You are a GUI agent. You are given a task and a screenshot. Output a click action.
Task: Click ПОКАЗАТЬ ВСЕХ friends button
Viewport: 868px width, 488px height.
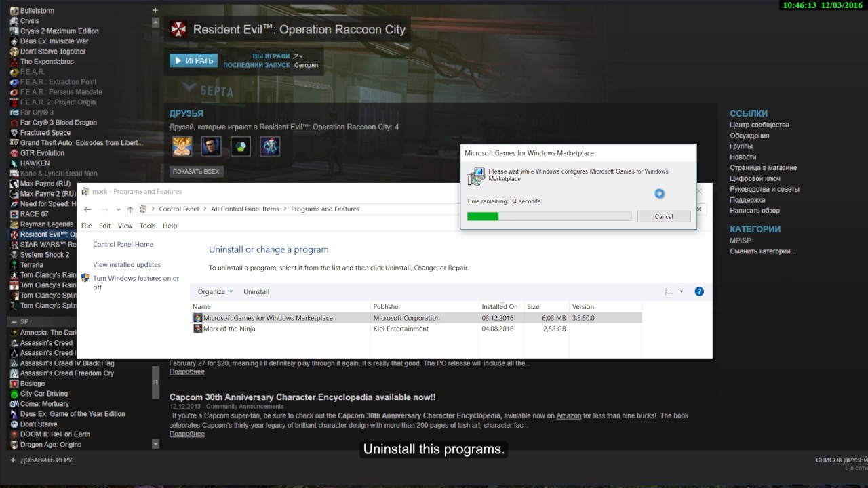click(196, 171)
